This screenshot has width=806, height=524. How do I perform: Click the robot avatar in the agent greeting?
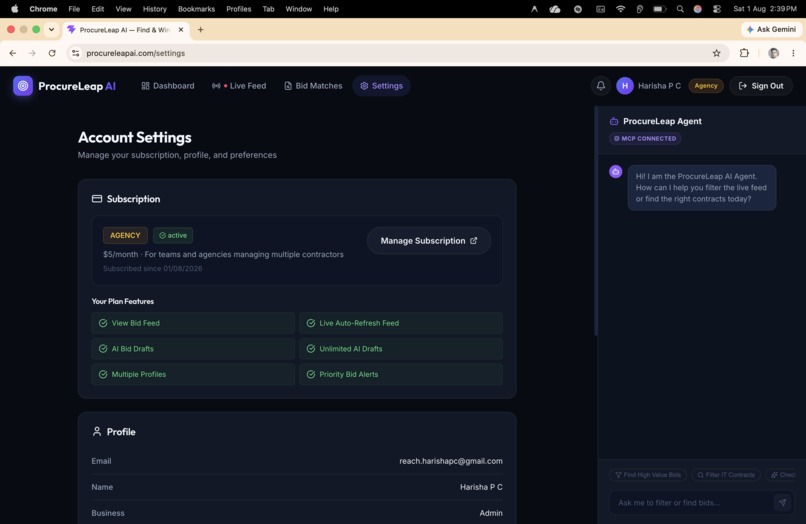point(615,172)
